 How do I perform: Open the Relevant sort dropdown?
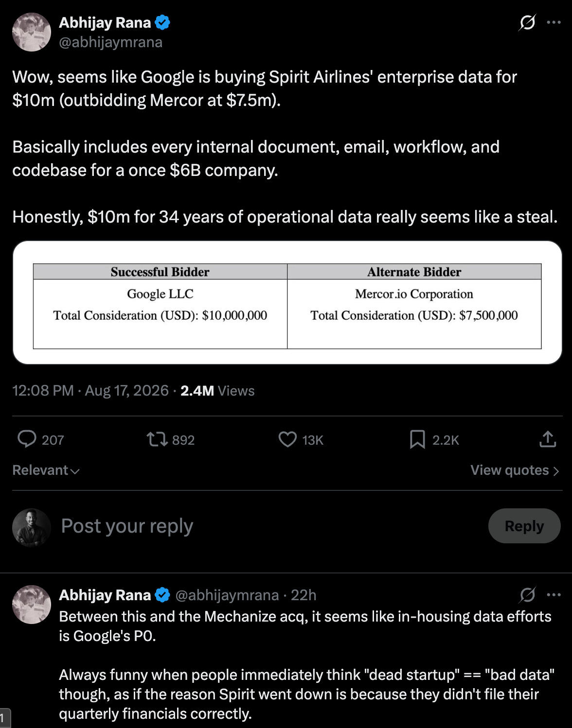tap(46, 470)
